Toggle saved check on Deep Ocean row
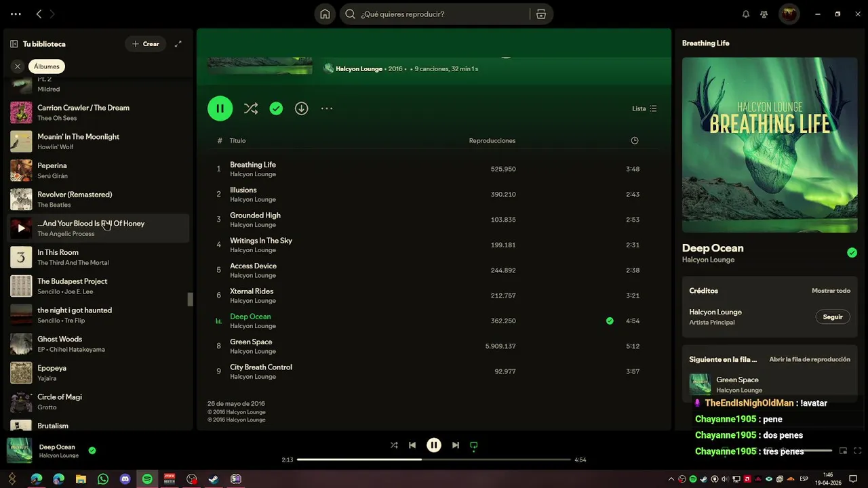Image resolution: width=868 pixels, height=488 pixels. tap(610, 321)
